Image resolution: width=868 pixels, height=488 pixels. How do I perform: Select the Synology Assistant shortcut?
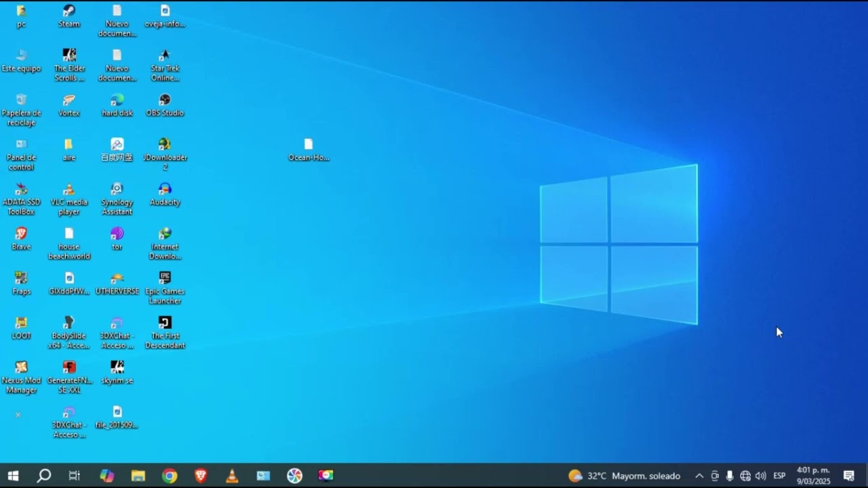(117, 199)
